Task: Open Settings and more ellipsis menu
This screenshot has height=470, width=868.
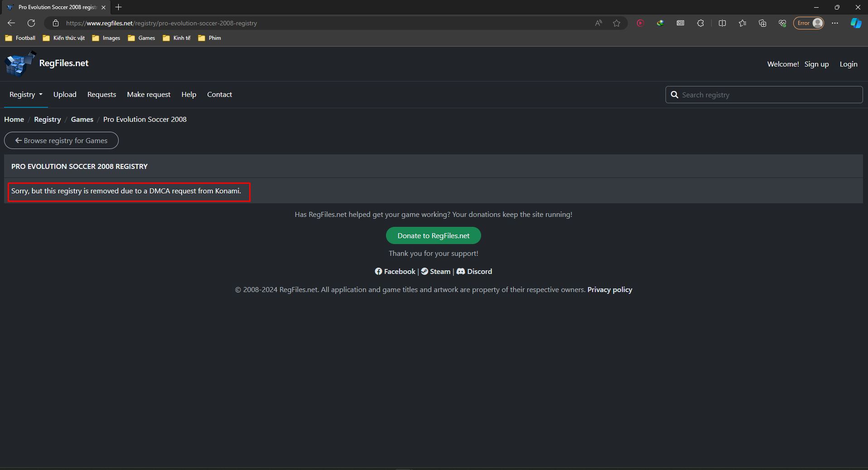Action: 835,23
